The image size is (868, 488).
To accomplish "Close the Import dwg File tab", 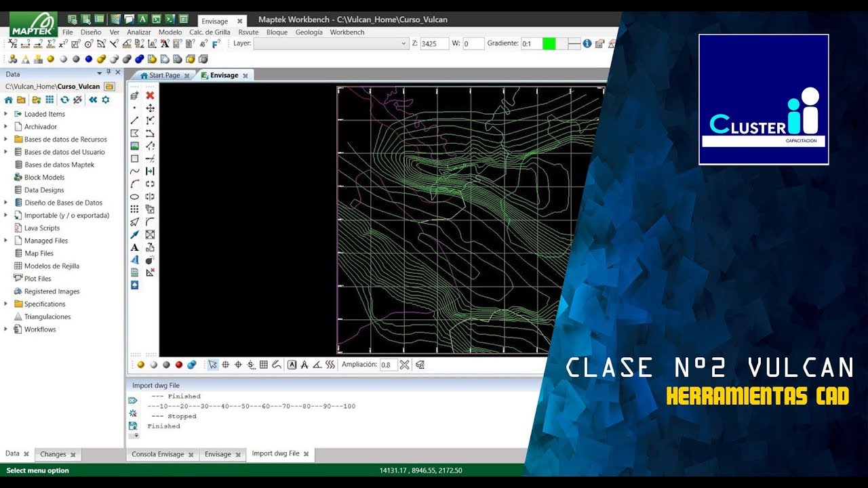I will [306, 454].
